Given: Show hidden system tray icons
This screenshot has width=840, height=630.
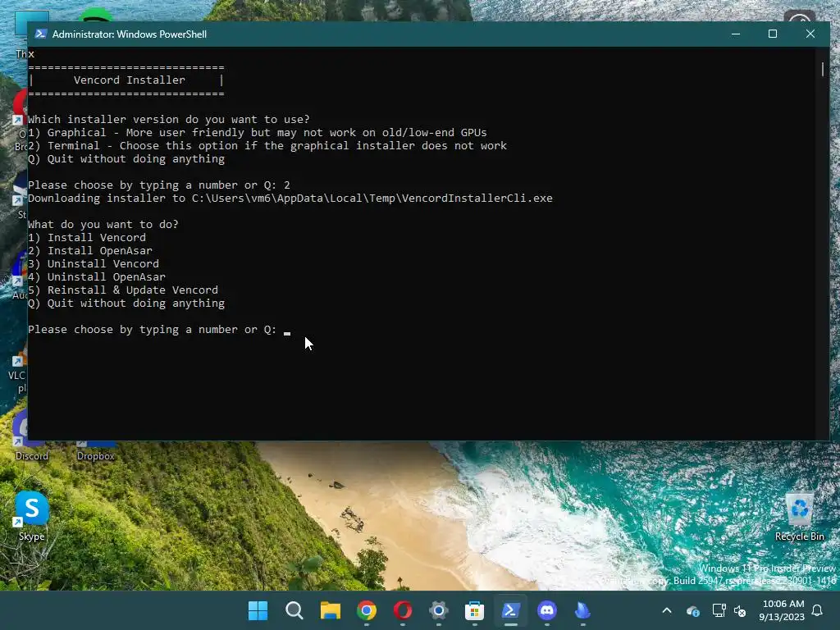Looking at the screenshot, I should [667, 610].
